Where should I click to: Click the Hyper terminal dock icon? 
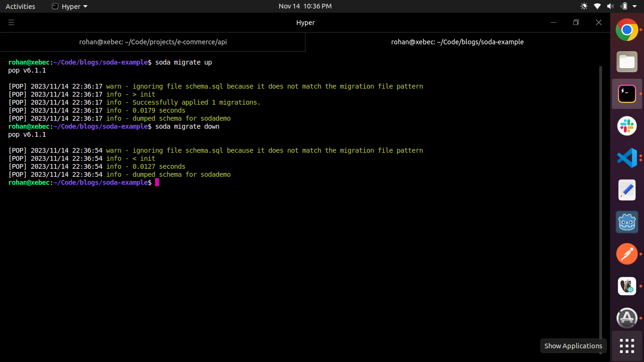(x=627, y=94)
